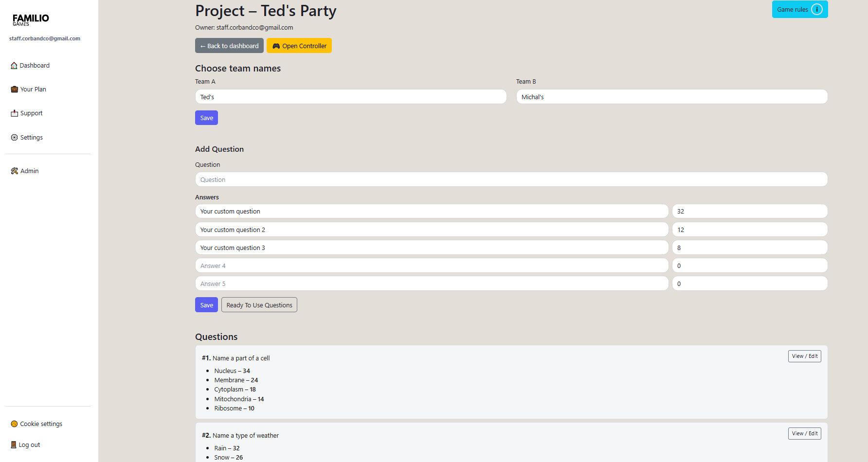Click the 'Nucleus – 34' answer text
Image resolution: width=868 pixels, height=462 pixels.
(232, 371)
